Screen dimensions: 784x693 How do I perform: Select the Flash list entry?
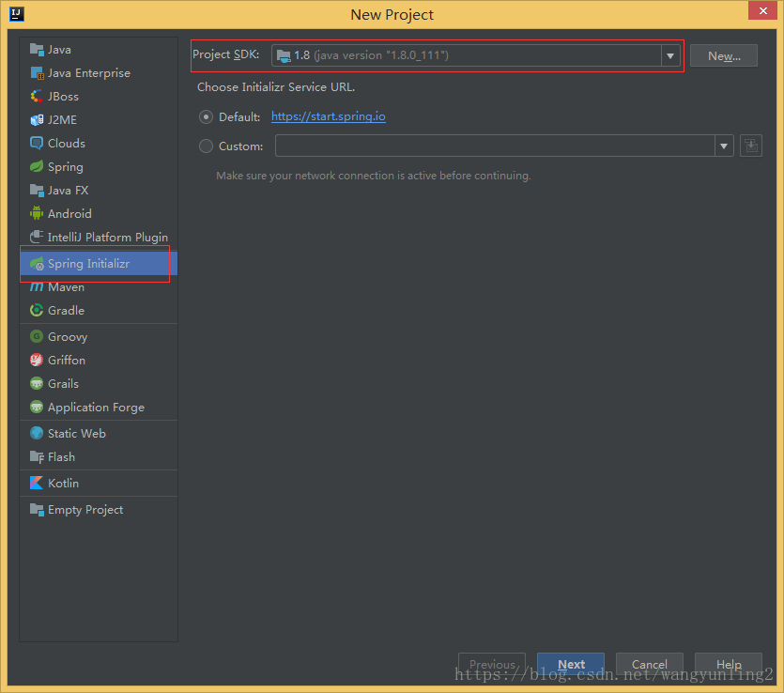click(x=99, y=456)
